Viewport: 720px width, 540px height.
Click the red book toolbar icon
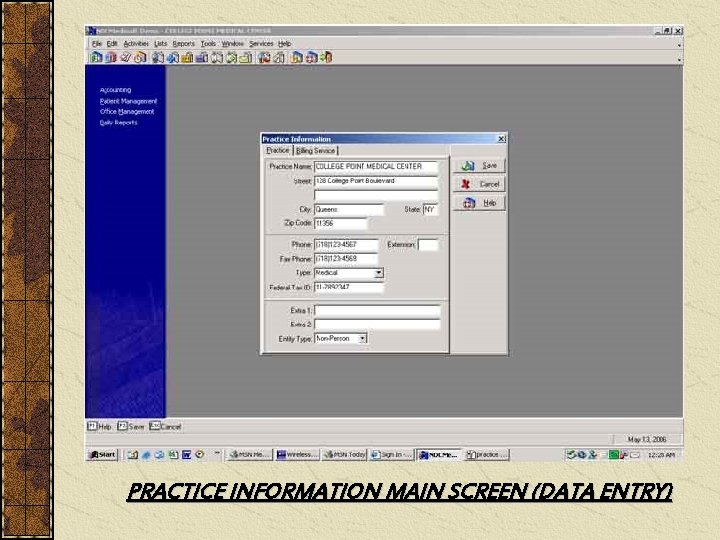[x=111, y=57]
